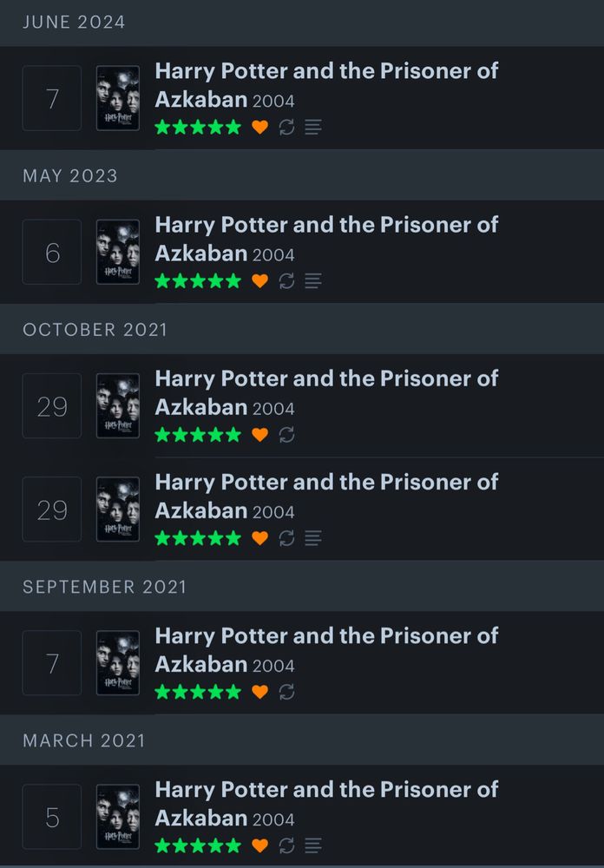The width and height of the screenshot is (604, 868).
Task: Open the review icon on May 2023 entry
Action: coord(312,281)
